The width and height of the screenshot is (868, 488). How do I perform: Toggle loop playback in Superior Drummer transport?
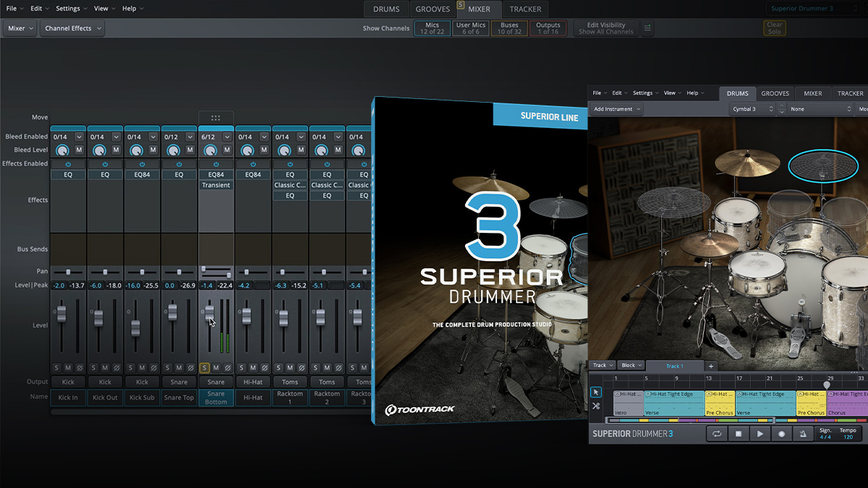(717, 434)
